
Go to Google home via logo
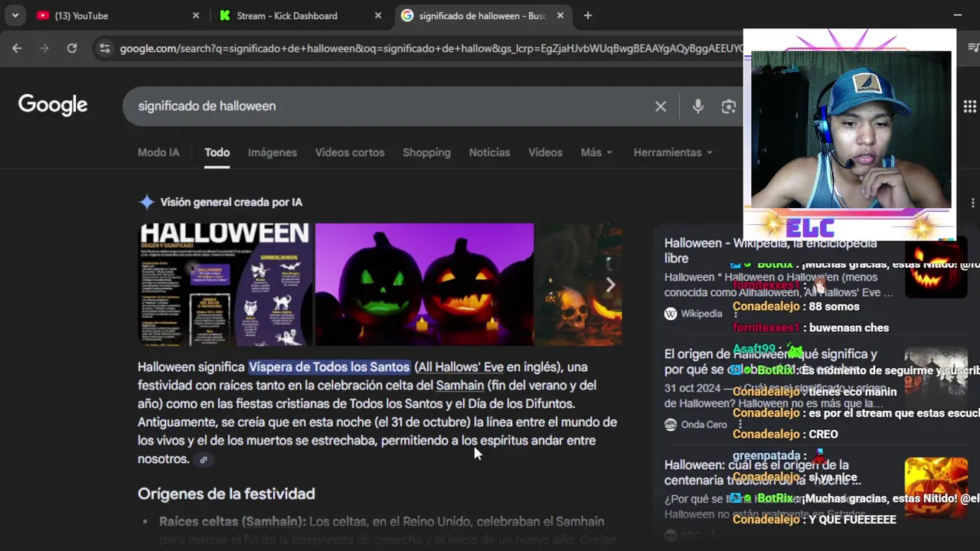point(53,106)
